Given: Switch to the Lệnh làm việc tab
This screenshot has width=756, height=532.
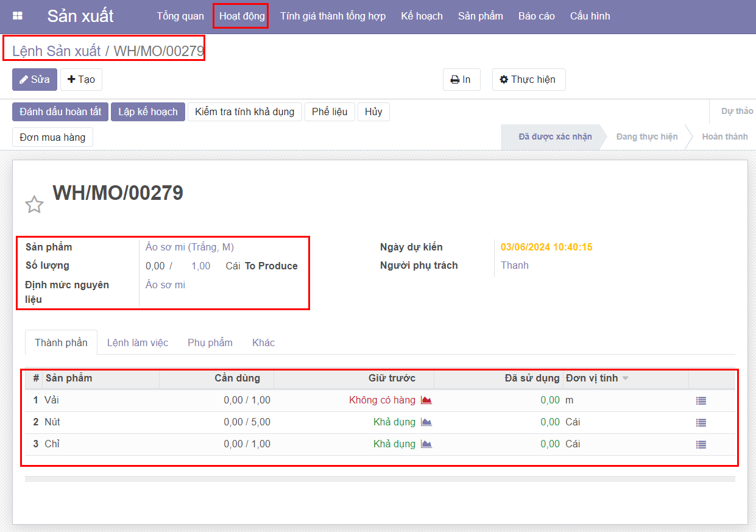Looking at the screenshot, I should 138,342.
